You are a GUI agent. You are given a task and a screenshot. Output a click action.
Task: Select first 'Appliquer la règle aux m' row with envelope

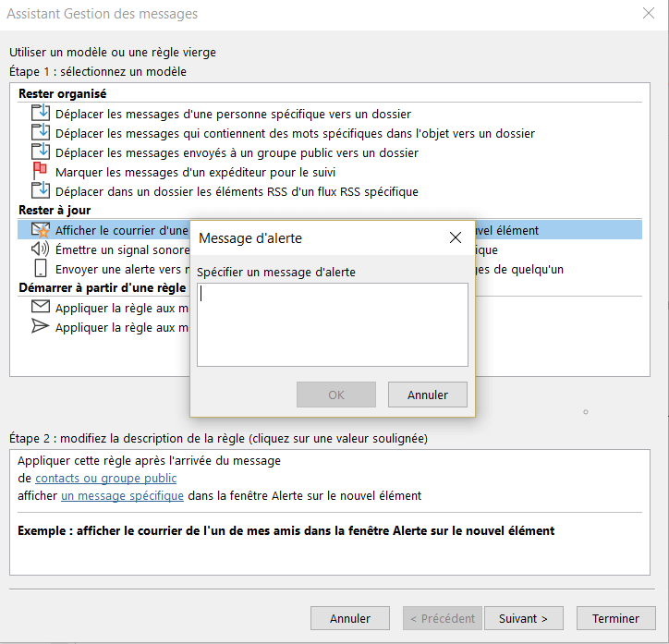[x=122, y=308]
